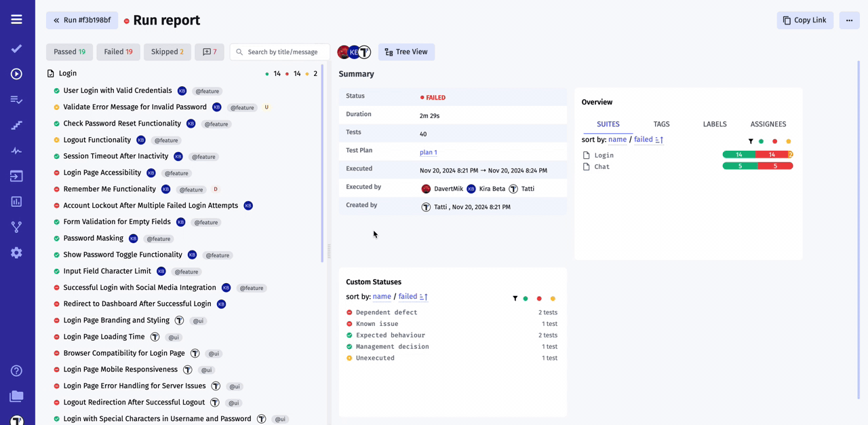Click the Login suite file icon in test list
The height and width of the screenshot is (425, 868).
[51, 73]
